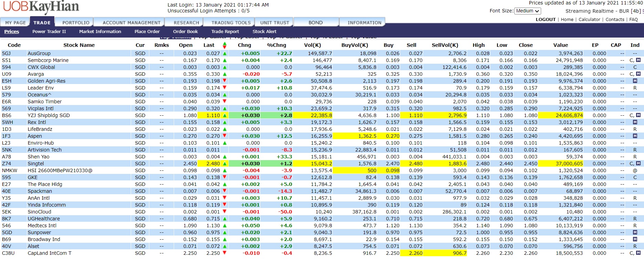Click the M icon in Singtel row
The width and height of the screenshot is (644, 261).
pos(638,163)
